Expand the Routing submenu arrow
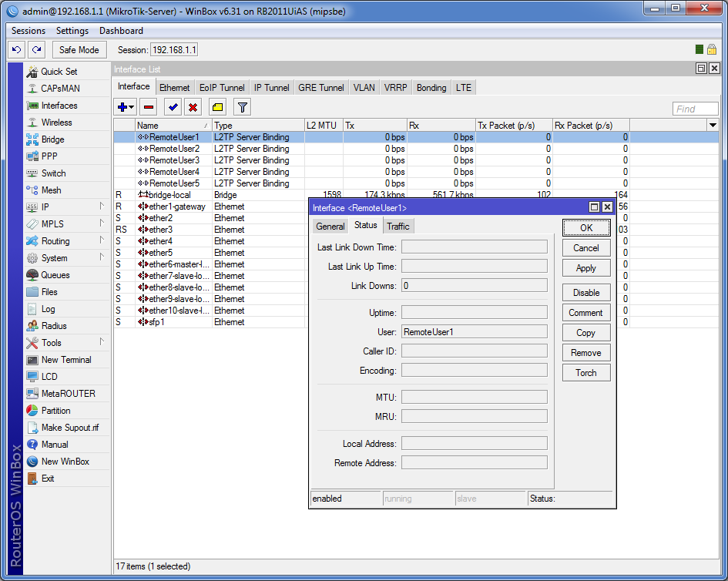Image resolution: width=728 pixels, height=581 pixels. click(x=102, y=240)
